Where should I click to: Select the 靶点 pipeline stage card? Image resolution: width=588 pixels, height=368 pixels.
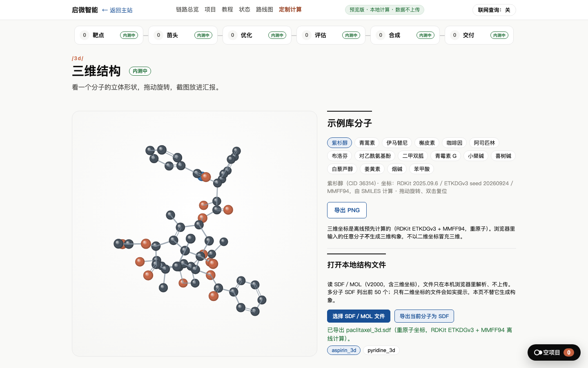tap(109, 35)
